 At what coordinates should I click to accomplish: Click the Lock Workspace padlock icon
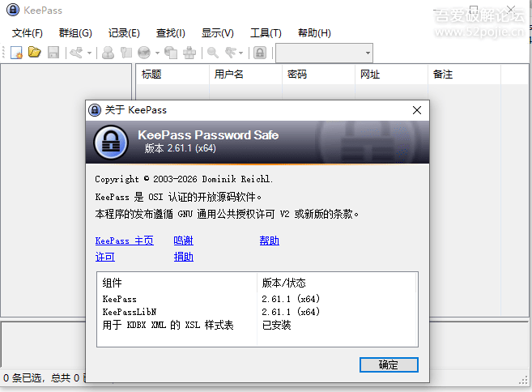260,53
